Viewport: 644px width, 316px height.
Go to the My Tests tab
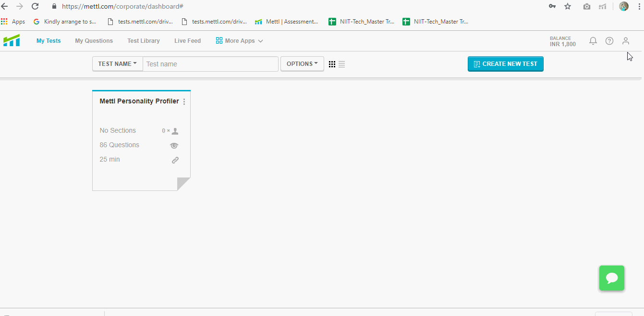(x=49, y=41)
